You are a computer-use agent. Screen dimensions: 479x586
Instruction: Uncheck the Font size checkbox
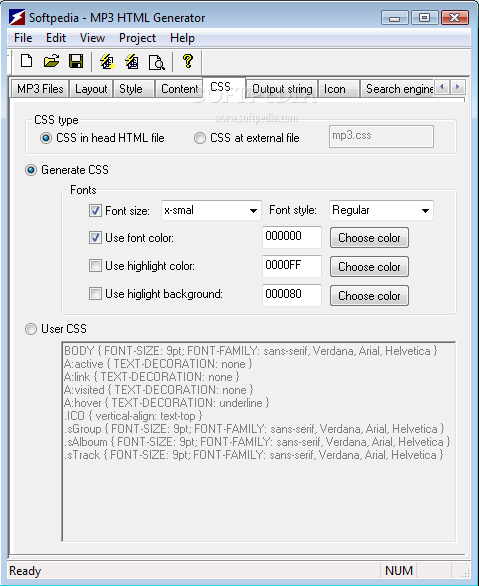(95, 211)
